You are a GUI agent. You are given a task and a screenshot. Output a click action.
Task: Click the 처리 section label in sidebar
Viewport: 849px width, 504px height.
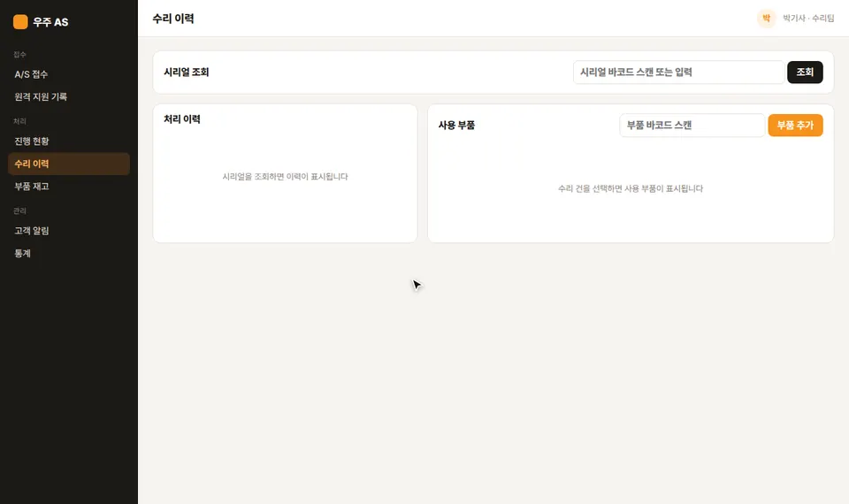coord(19,121)
